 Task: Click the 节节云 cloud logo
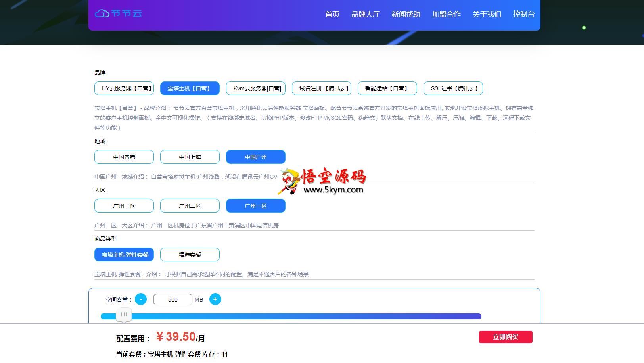[x=118, y=13]
